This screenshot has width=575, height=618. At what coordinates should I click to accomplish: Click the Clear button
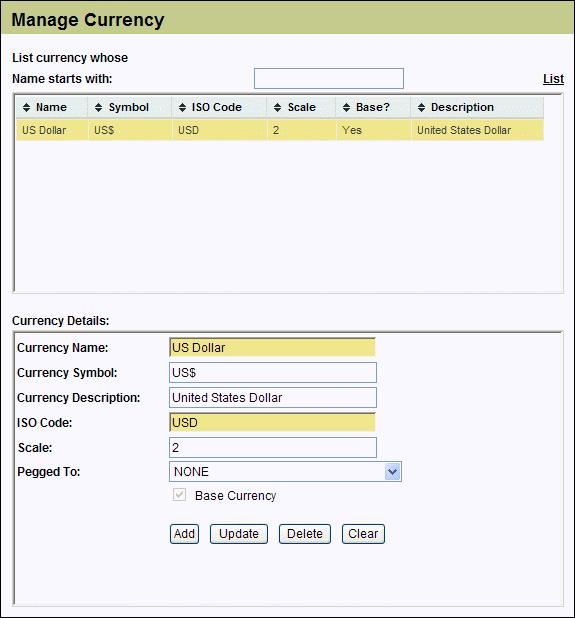tap(363, 534)
